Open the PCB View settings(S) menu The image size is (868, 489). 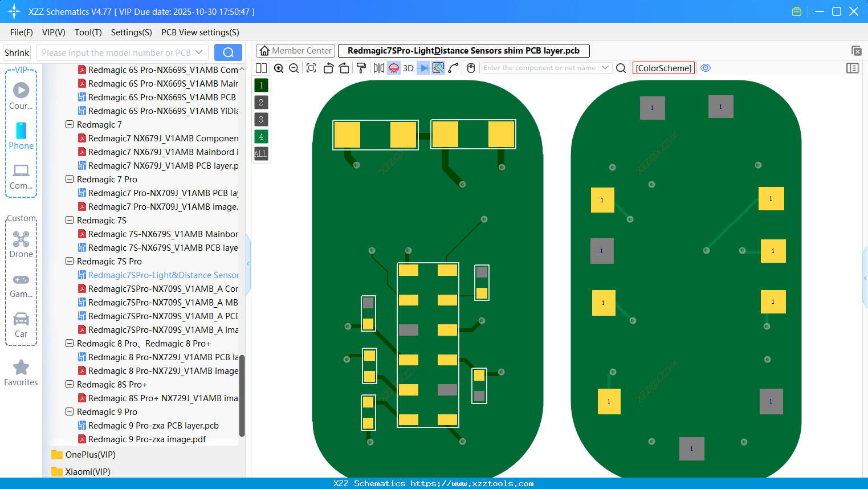(199, 32)
